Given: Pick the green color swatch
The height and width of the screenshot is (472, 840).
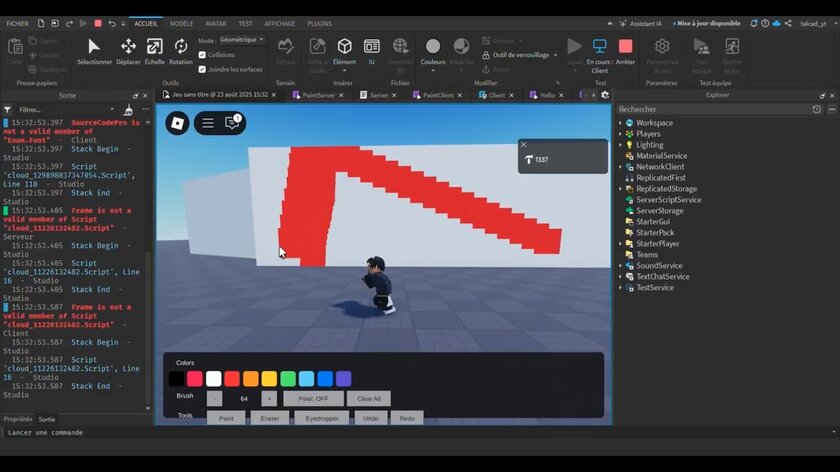Looking at the screenshot, I should pyautogui.click(x=288, y=379).
